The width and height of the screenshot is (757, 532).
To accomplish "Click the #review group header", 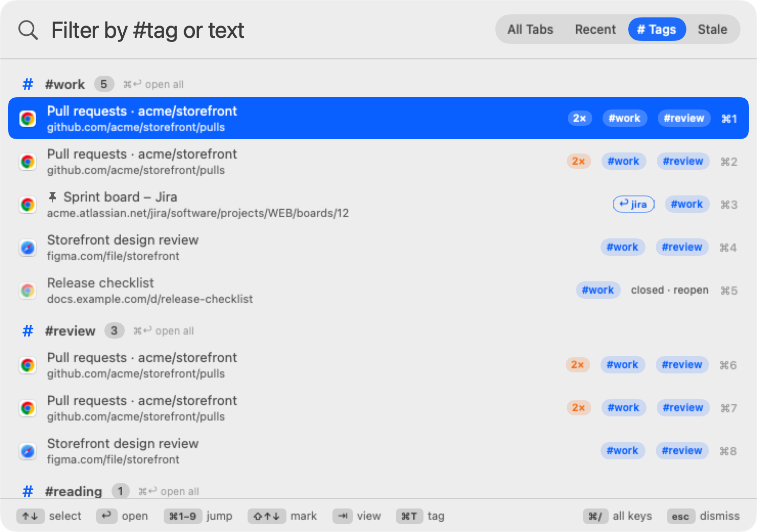I will 70,331.
